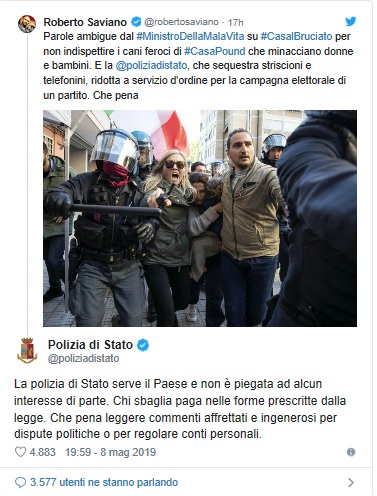Viewport: 377px width, 496px height.
Task: Click the 17h timestamp of the quoted tweet
Action: tap(236, 22)
